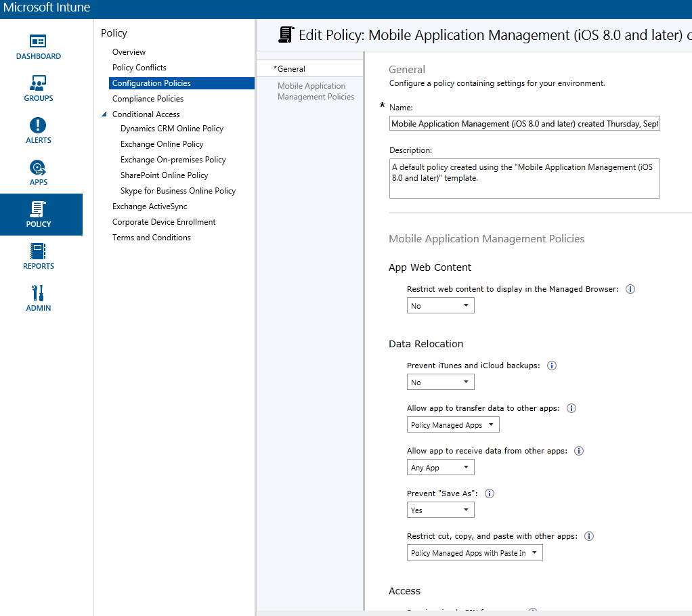Open Prevent iTunes and iCloud backups dropdown
This screenshot has height=616, width=692.
(x=440, y=382)
